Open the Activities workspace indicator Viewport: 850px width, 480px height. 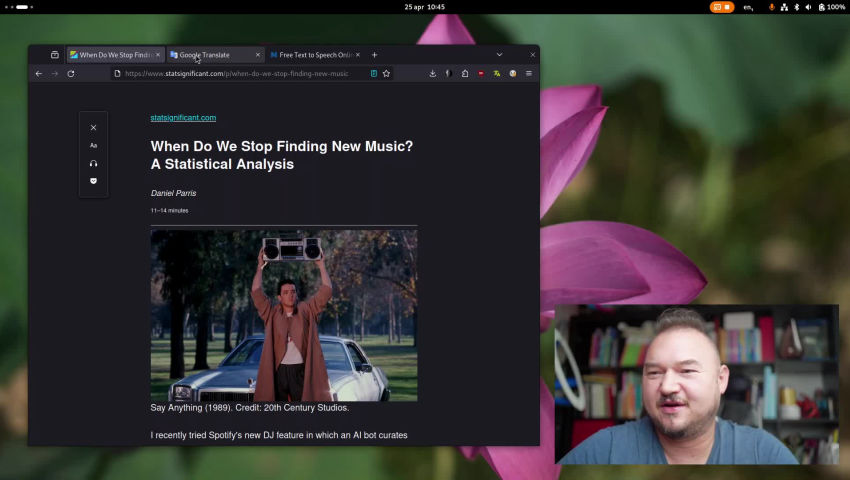point(19,7)
